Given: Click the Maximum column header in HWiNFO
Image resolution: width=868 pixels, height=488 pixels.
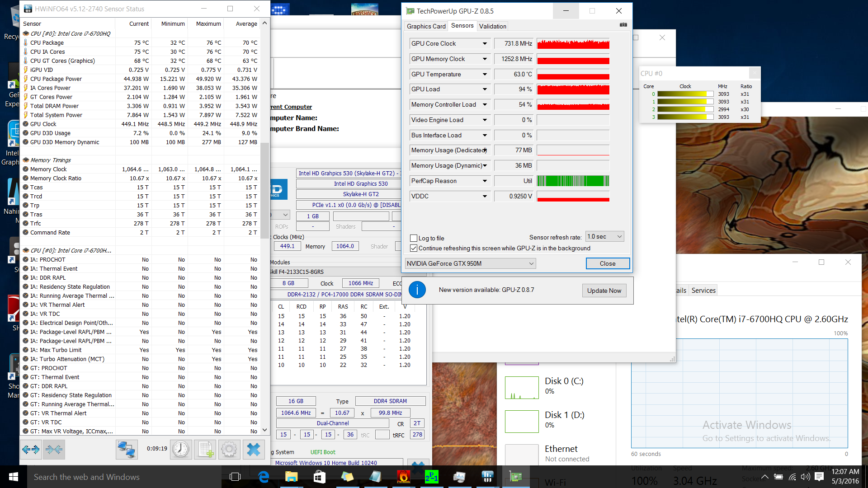Looking at the screenshot, I should tap(208, 23).
